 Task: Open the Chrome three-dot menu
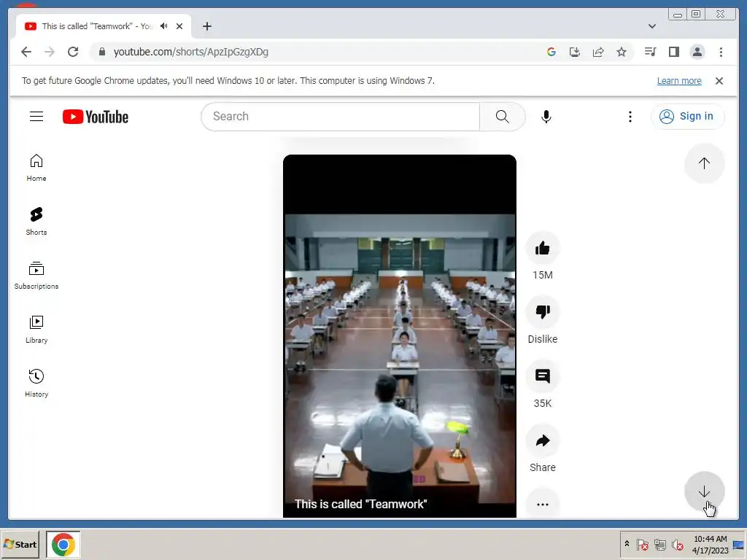(x=721, y=52)
